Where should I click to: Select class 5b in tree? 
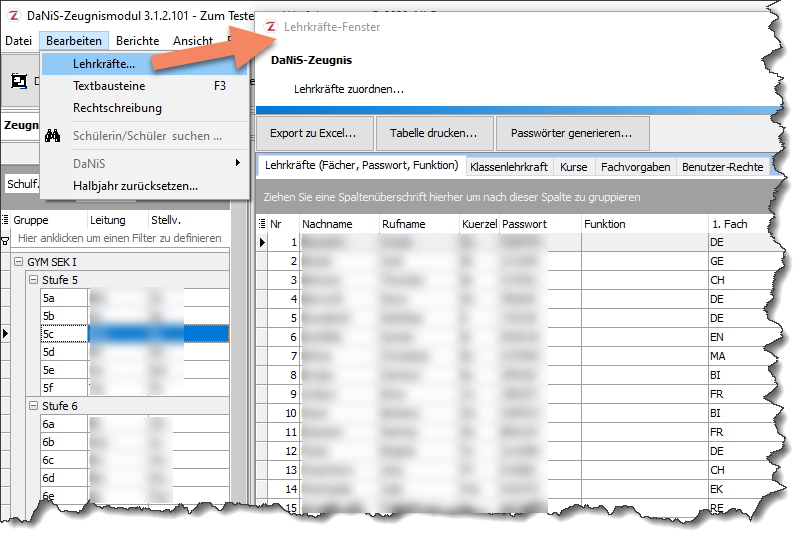point(48,316)
